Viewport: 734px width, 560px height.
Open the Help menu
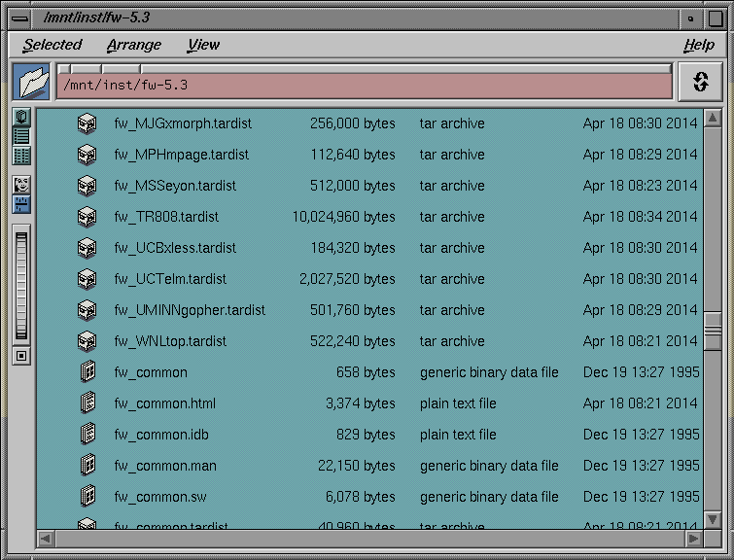click(699, 45)
